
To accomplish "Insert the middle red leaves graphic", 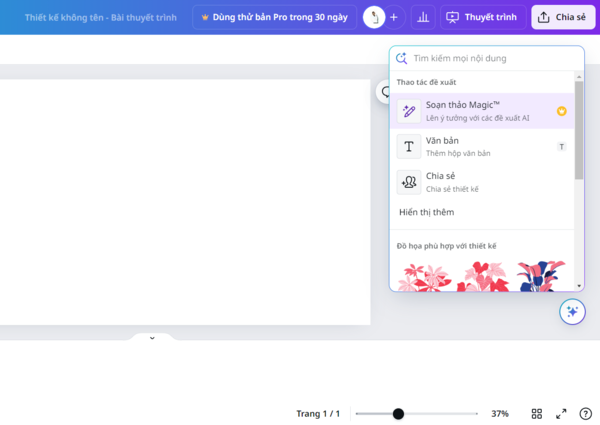I will click(483, 276).
